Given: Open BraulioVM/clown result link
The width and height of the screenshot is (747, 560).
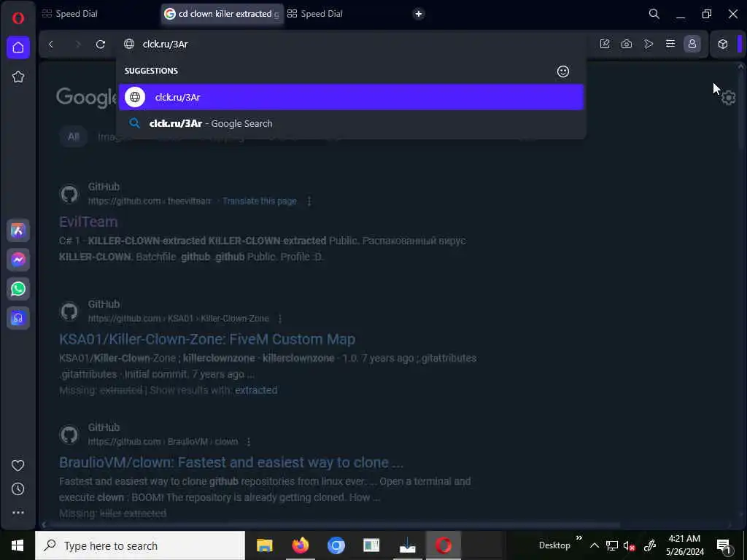Looking at the screenshot, I should tap(231, 462).
